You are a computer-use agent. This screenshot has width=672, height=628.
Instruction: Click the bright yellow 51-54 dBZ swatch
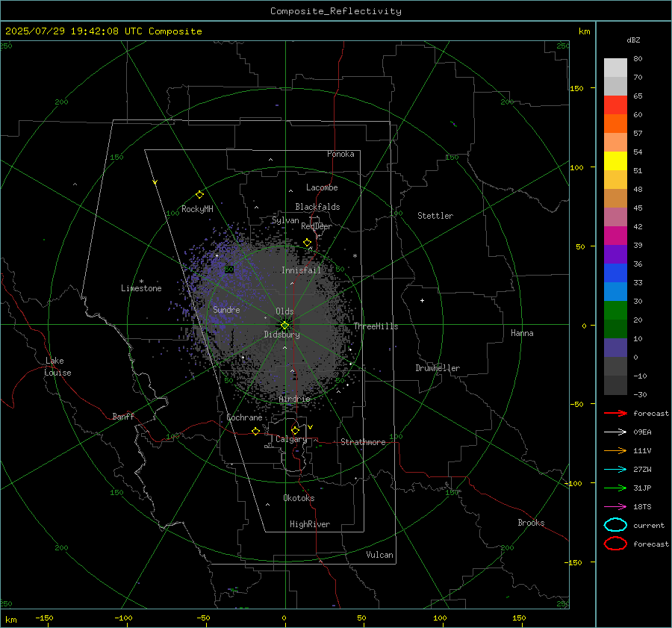pyautogui.click(x=615, y=161)
